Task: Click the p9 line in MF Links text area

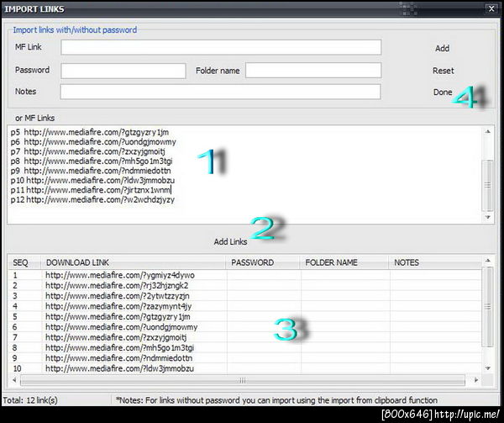Action: pyautogui.click(x=91, y=171)
